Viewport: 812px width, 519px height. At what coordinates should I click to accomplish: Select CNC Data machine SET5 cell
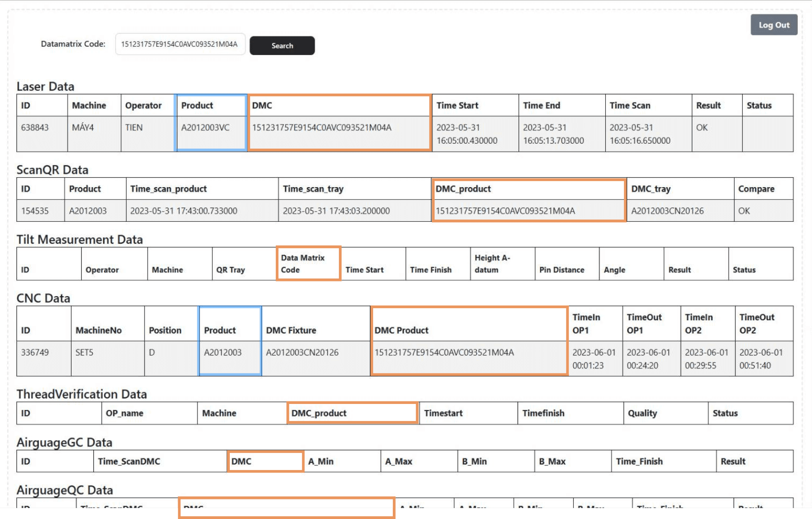[85, 353]
